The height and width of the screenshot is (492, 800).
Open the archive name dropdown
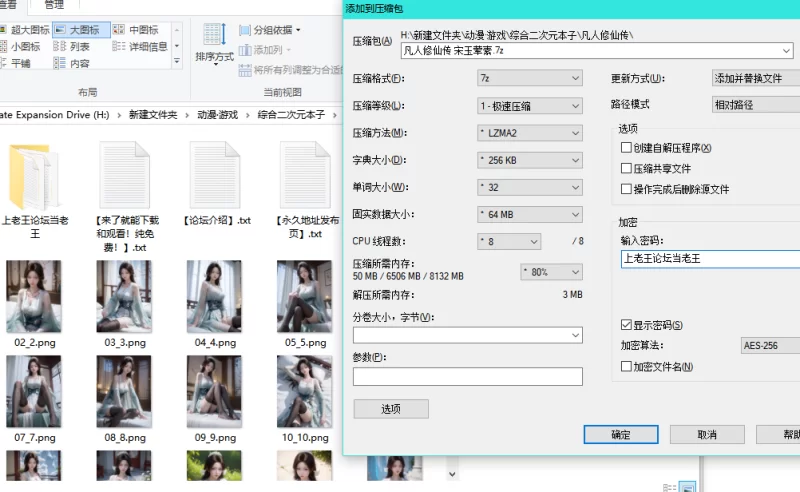pos(786,51)
